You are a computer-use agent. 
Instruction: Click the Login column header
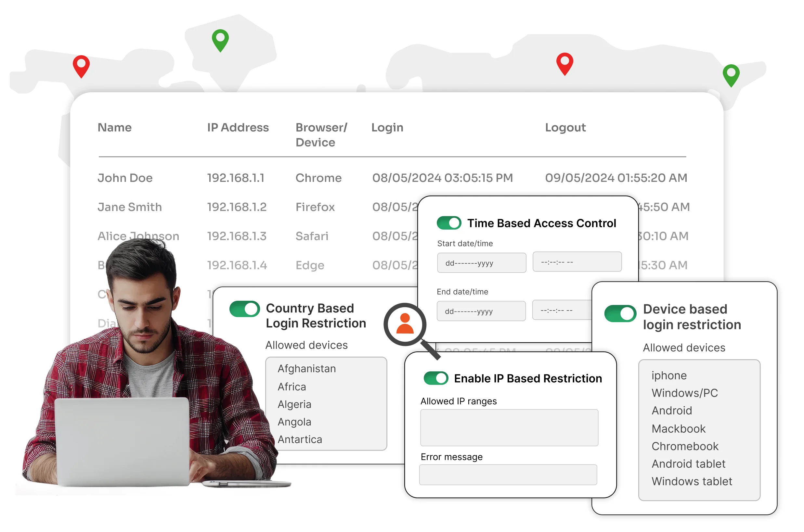click(387, 128)
